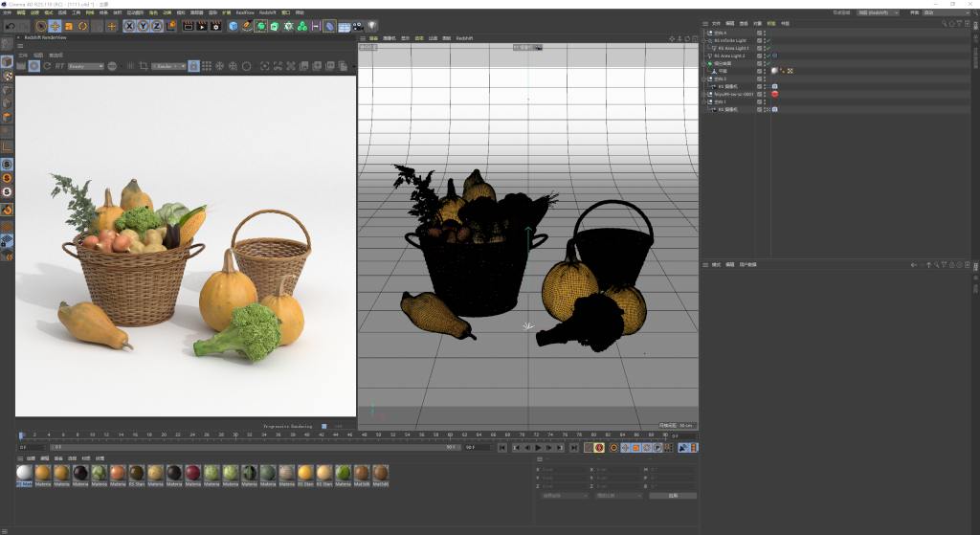
Task: Click the object manager filter funnel icon
Action: click(959, 23)
